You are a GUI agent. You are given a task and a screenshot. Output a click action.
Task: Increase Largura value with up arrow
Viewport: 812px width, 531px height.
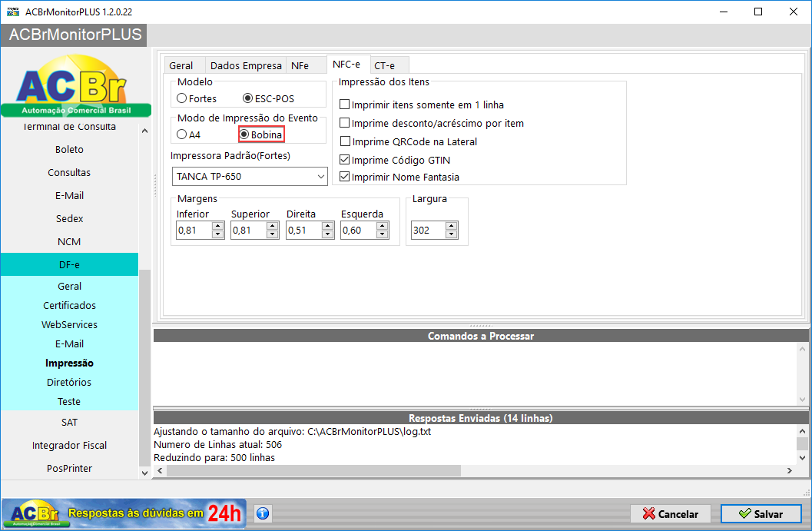452,226
